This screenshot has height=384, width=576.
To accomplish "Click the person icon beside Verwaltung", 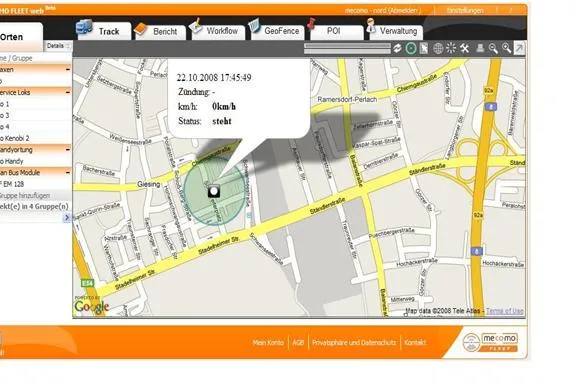I will [371, 25].
